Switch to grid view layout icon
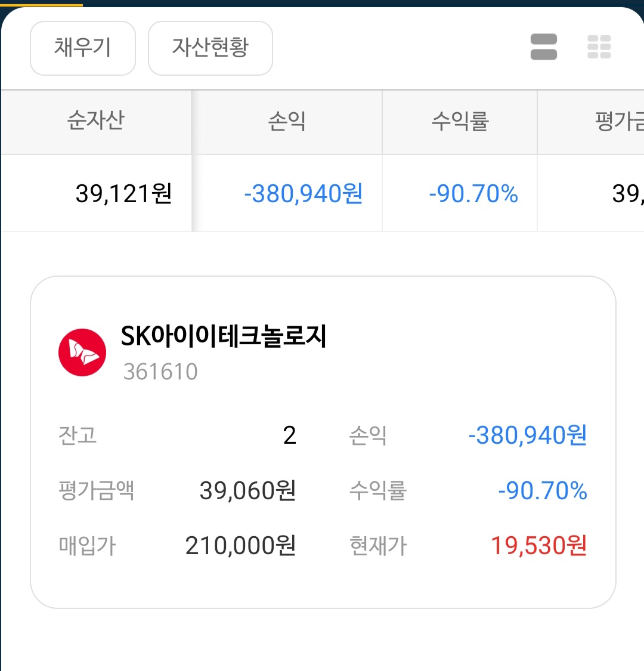 pos(599,47)
